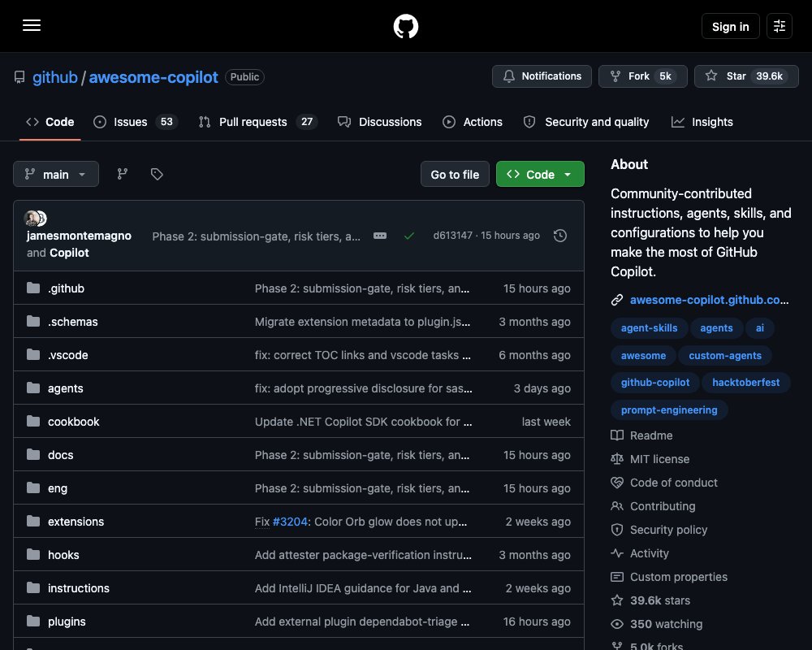Open commit d613147
This screenshot has height=650, width=812.
[x=452, y=236]
